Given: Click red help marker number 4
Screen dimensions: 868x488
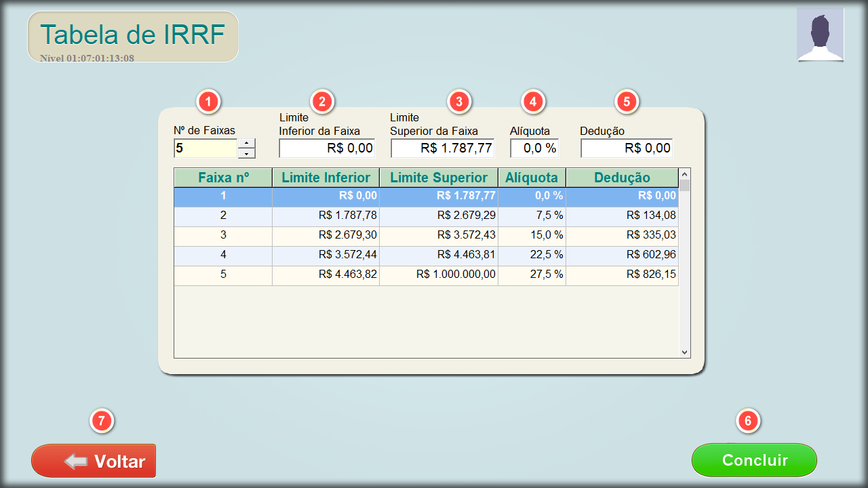Looking at the screenshot, I should (x=533, y=102).
